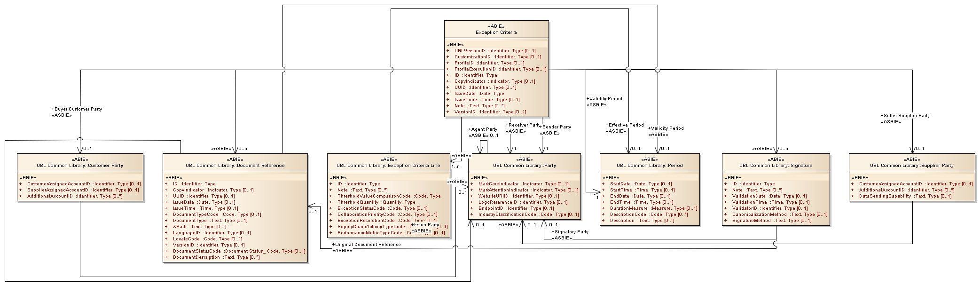980x286 pixels.
Task: Click the +Buyer Customer Party association label
Action: click(x=77, y=109)
